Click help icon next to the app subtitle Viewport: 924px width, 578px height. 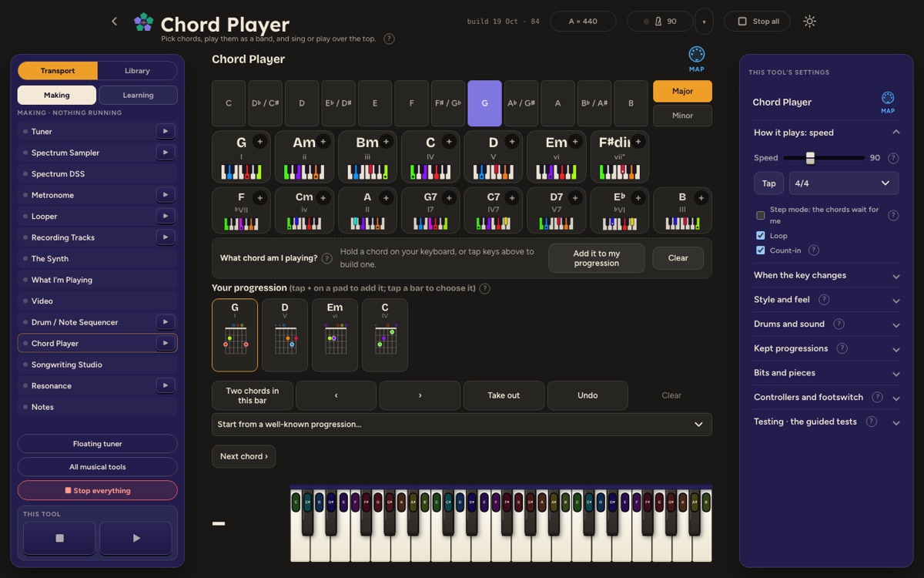tap(389, 39)
